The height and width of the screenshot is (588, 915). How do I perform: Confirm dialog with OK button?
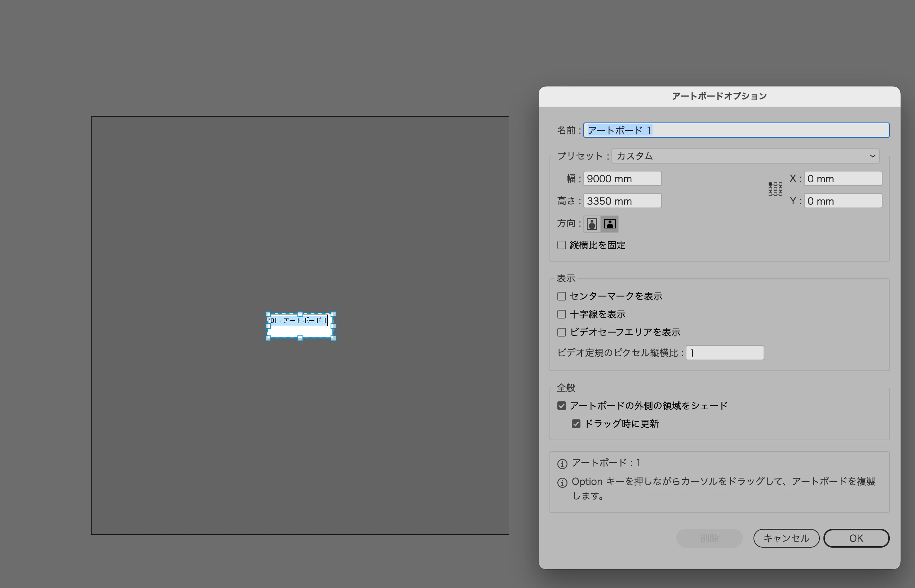point(856,538)
